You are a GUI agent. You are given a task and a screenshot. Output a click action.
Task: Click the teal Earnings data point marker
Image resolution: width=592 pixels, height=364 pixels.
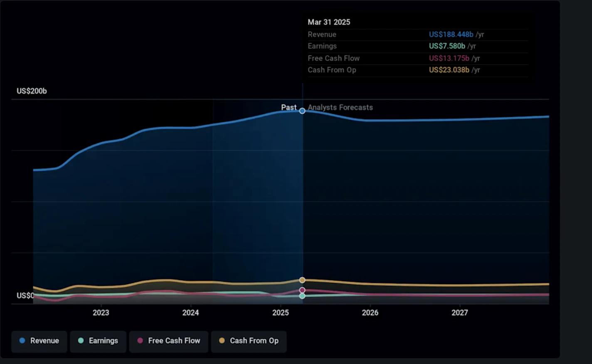pos(302,296)
